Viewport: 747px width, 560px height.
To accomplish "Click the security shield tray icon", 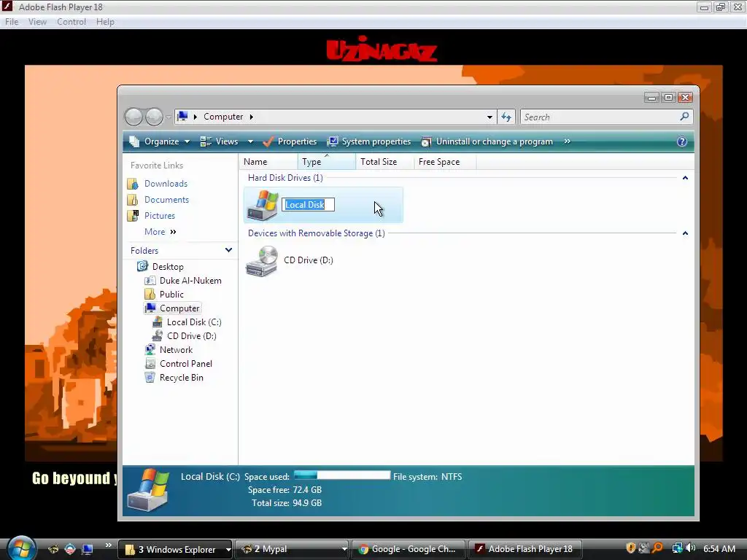I will pyautogui.click(x=631, y=548).
